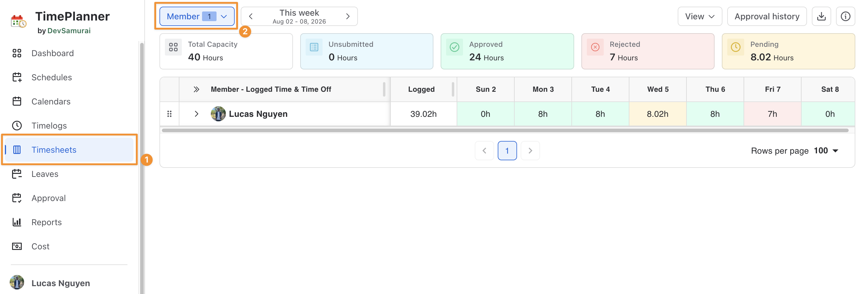The width and height of the screenshot is (868, 294).
Task: Expand all rows with double chevron
Action: [x=196, y=89]
